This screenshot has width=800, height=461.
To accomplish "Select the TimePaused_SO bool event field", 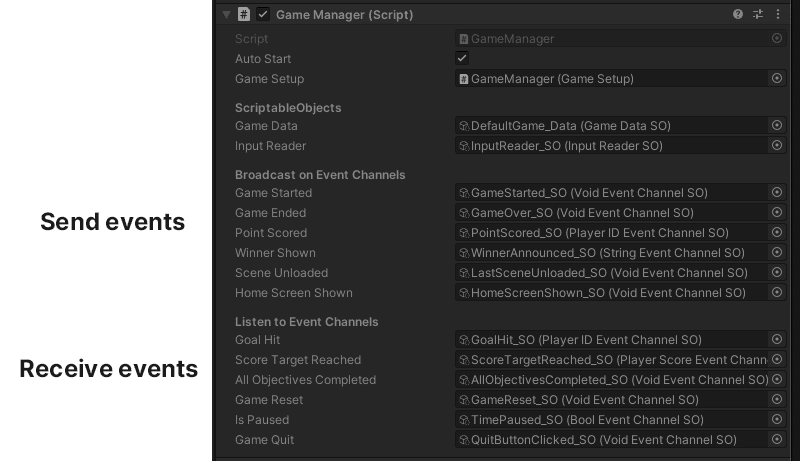I will 610,420.
